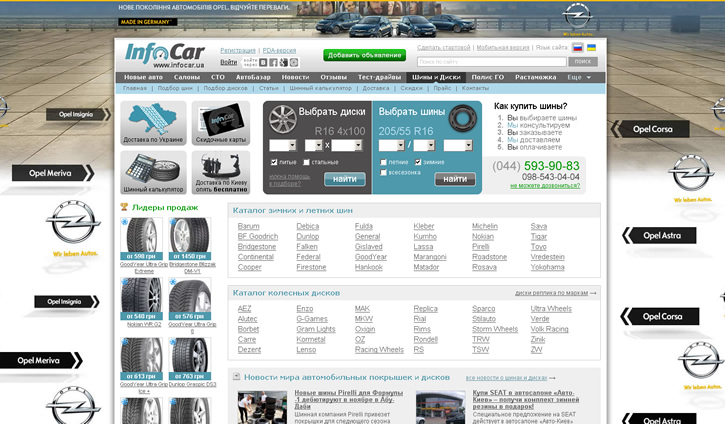Open the Yokohama tire brand link
The height and width of the screenshot is (424, 725).
click(x=547, y=267)
